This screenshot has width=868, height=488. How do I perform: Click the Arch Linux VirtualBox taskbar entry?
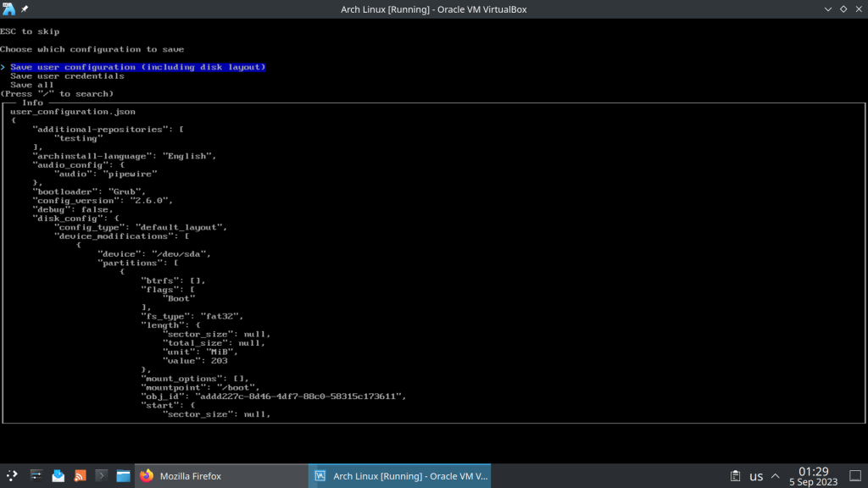tap(399, 475)
